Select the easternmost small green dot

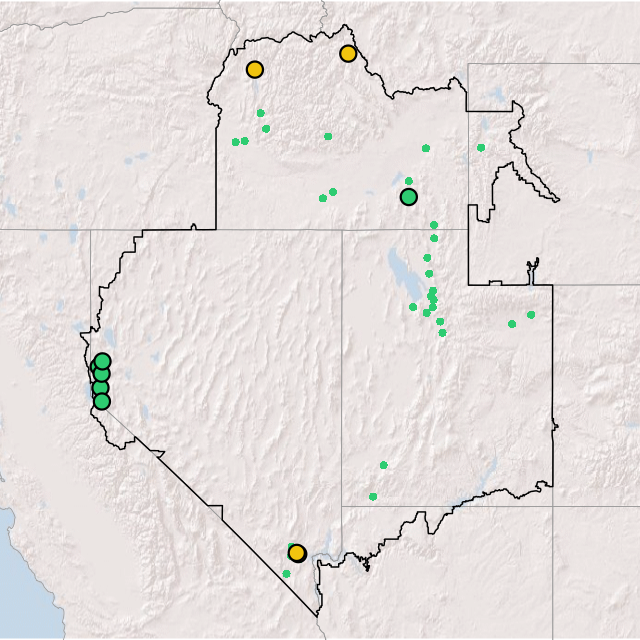[531, 315]
